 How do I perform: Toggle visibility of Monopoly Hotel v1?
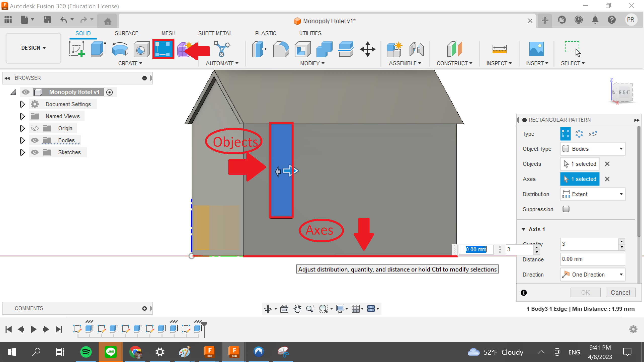[x=25, y=92]
